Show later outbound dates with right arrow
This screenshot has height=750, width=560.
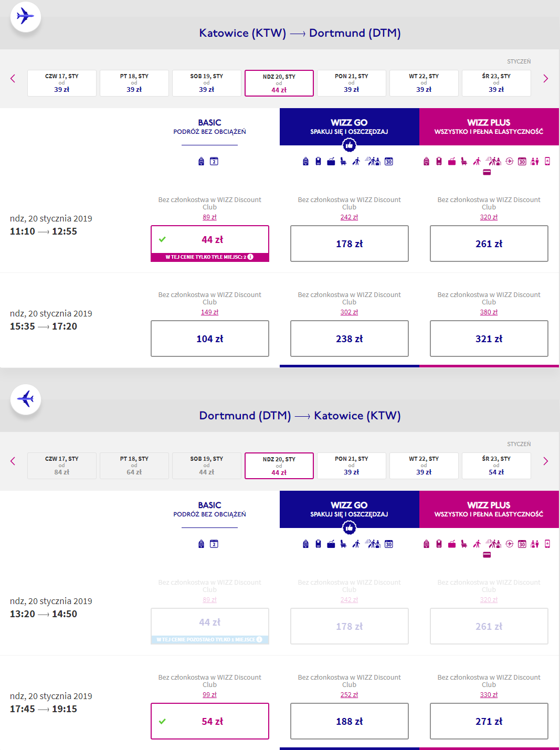[x=546, y=79]
